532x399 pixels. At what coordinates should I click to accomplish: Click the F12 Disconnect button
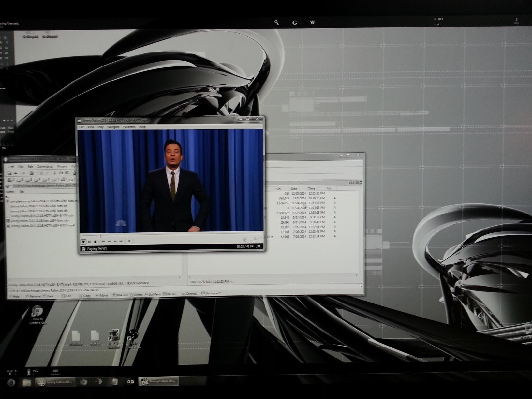coord(211,293)
